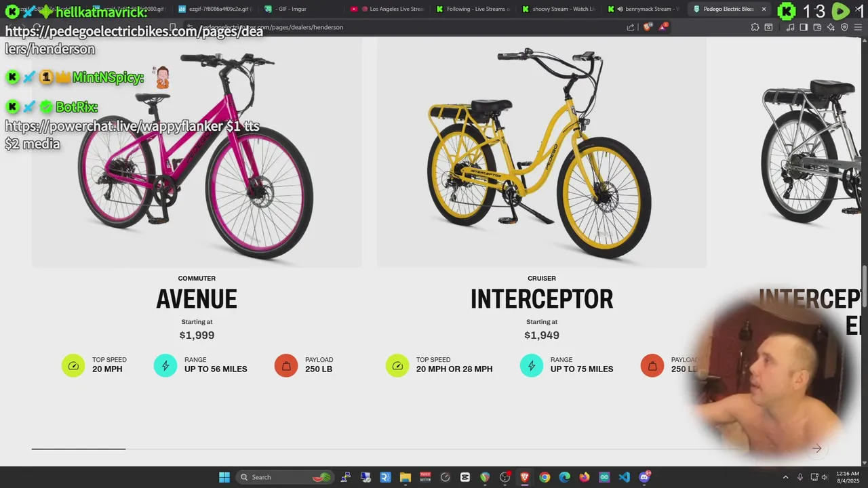
Task: Click the '20 MPH OR 28 MPH' text
Action: click(x=454, y=369)
